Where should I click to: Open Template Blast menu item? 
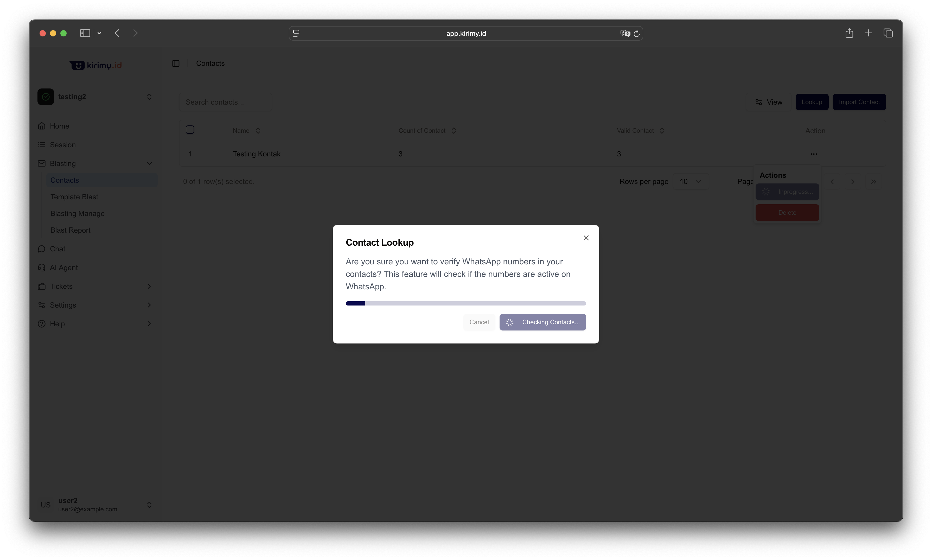point(74,197)
